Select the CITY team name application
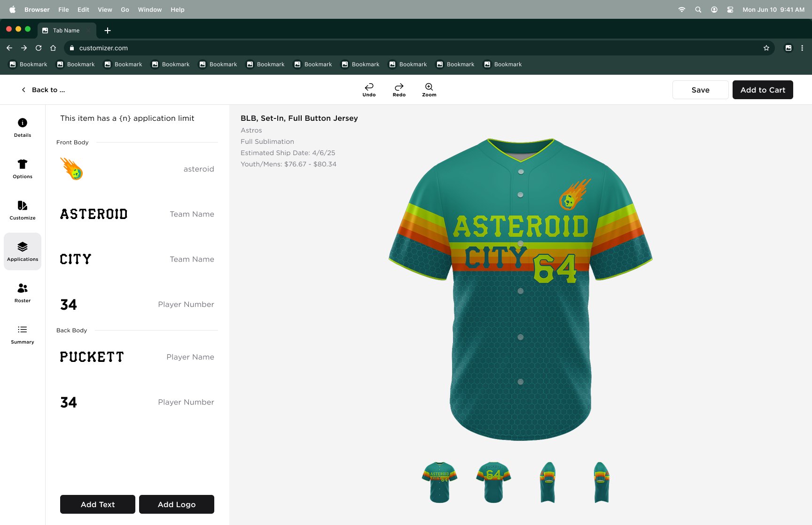Image resolution: width=812 pixels, height=525 pixels. 137,259
